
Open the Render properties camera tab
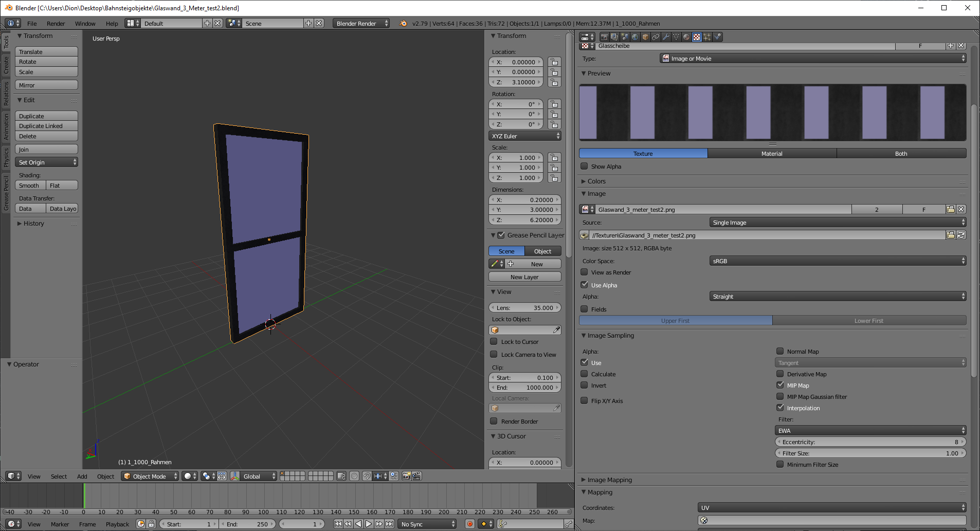pyautogui.click(x=604, y=37)
